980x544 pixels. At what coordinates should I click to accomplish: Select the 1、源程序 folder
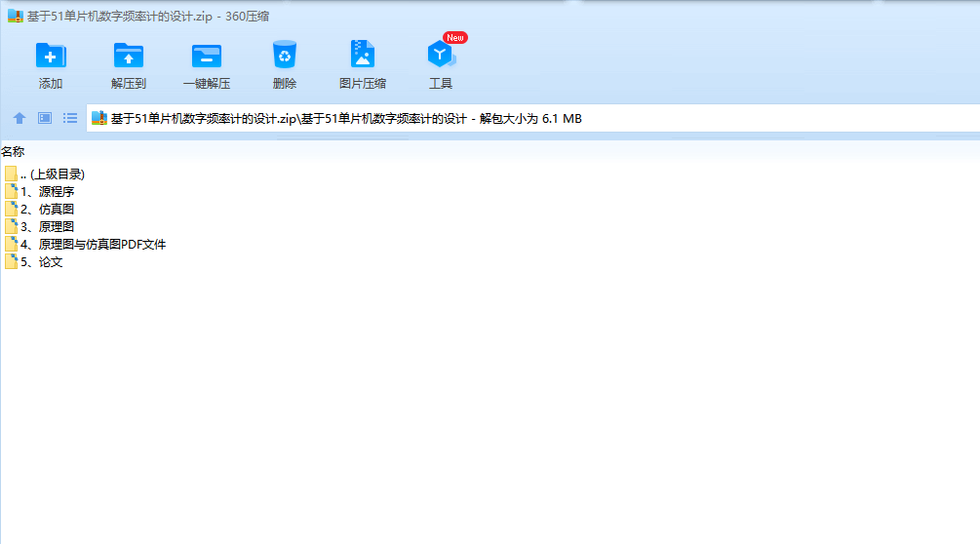pos(39,192)
